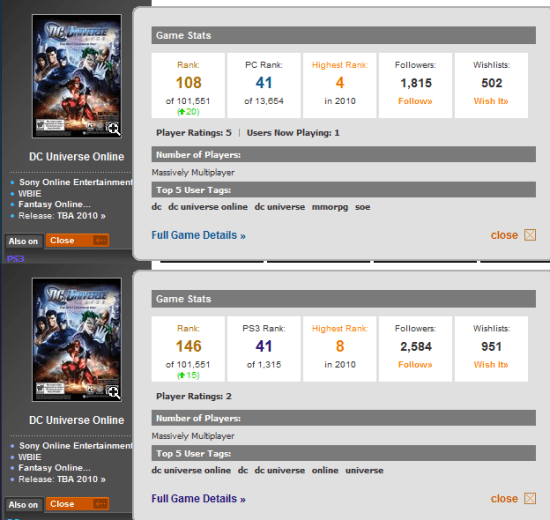Click Player Ratings: 2 text
550x520 pixels.
194,396
